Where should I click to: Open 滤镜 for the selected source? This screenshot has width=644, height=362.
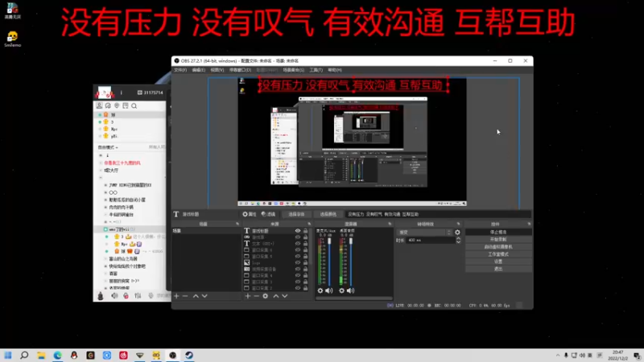point(268,214)
